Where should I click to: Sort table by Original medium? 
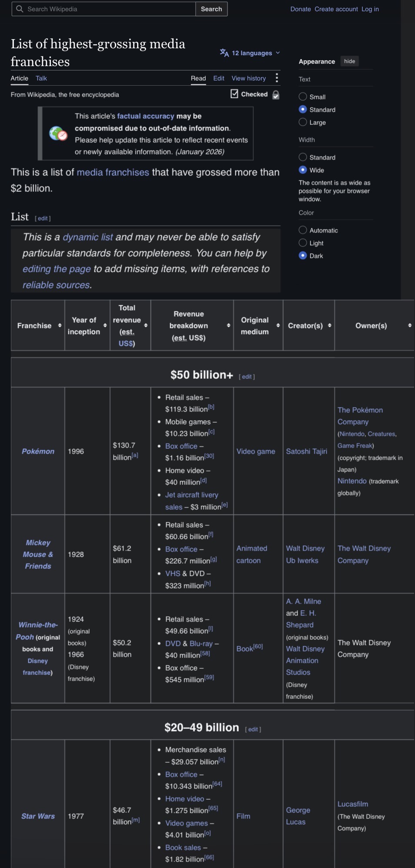point(278,326)
